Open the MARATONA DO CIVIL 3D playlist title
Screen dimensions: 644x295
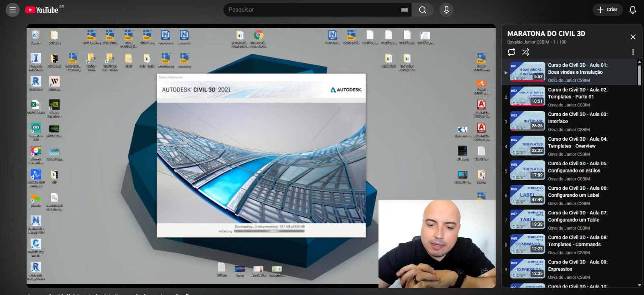(x=546, y=33)
